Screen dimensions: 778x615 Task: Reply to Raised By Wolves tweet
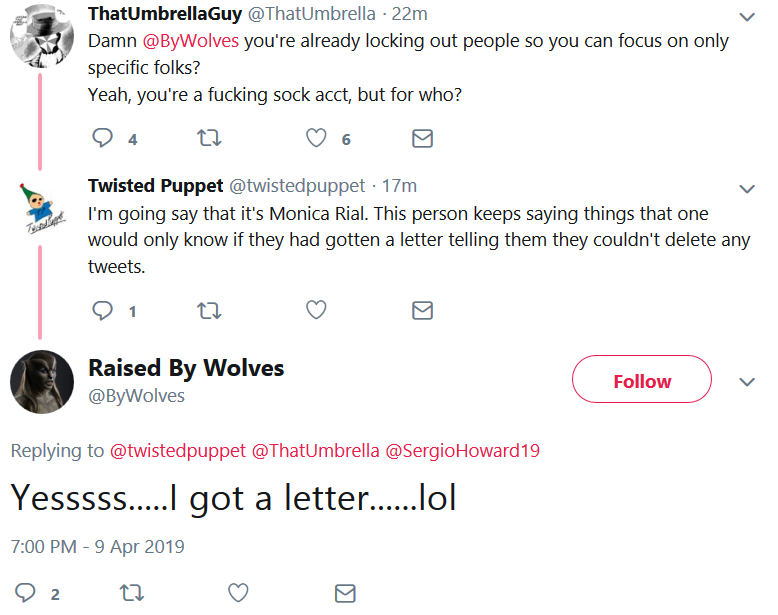click(x=25, y=593)
